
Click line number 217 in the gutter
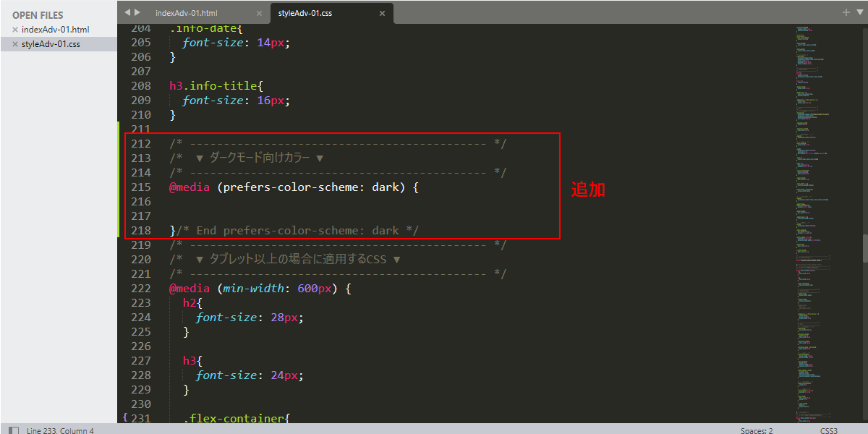tap(141, 216)
